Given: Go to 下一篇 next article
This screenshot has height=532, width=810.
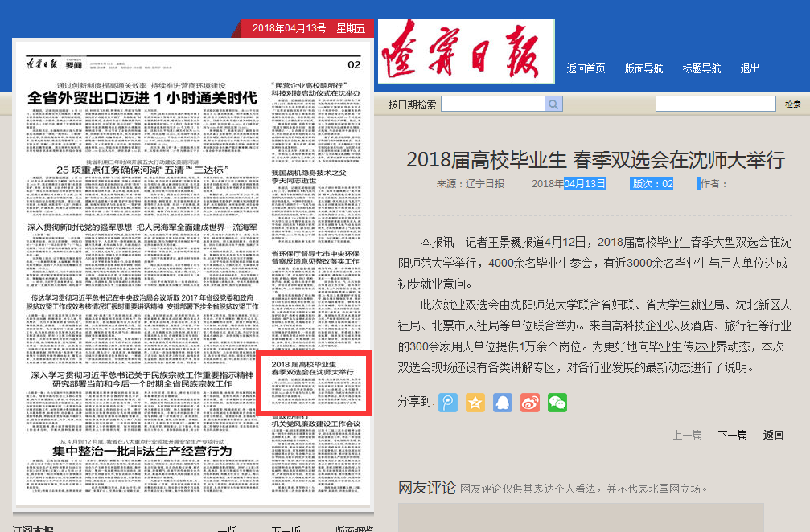Looking at the screenshot, I should click(732, 435).
